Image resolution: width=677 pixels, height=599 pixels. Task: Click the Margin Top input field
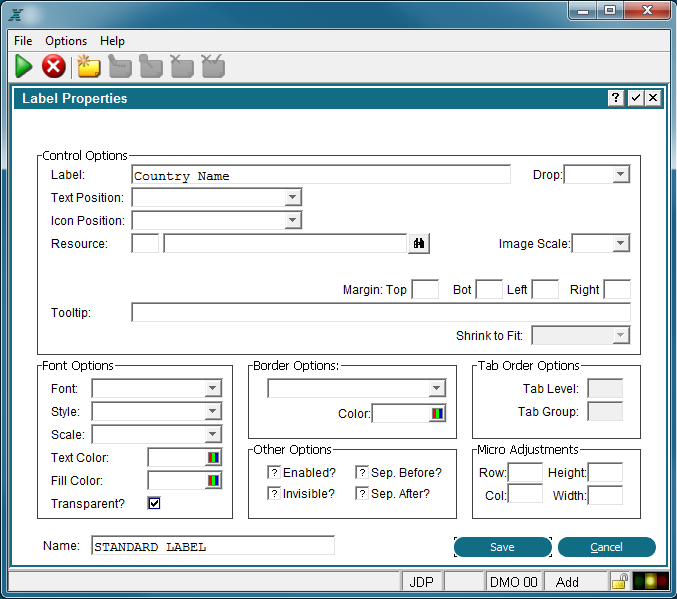pos(425,289)
